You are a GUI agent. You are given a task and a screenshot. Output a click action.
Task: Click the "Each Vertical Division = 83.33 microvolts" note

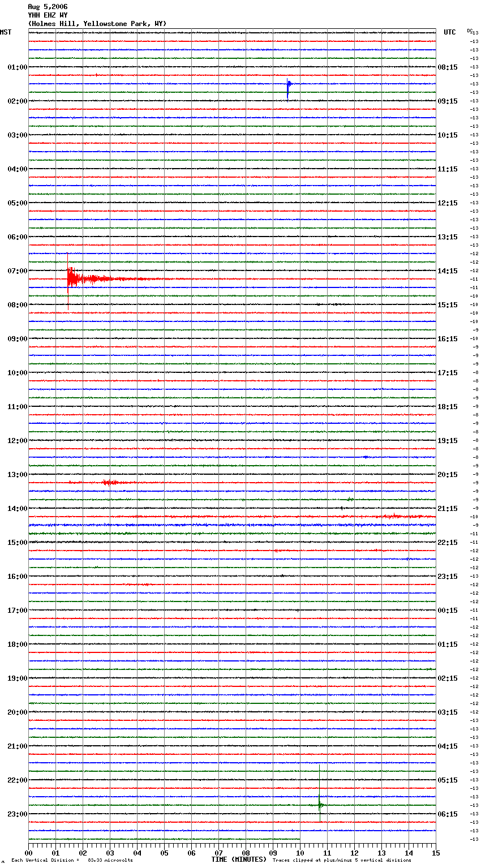pos(72,861)
